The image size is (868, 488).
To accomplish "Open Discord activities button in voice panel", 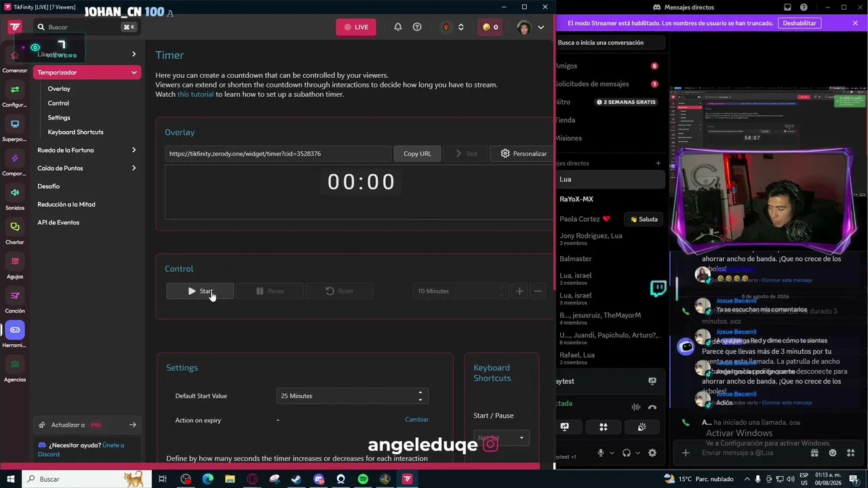I will (x=603, y=427).
